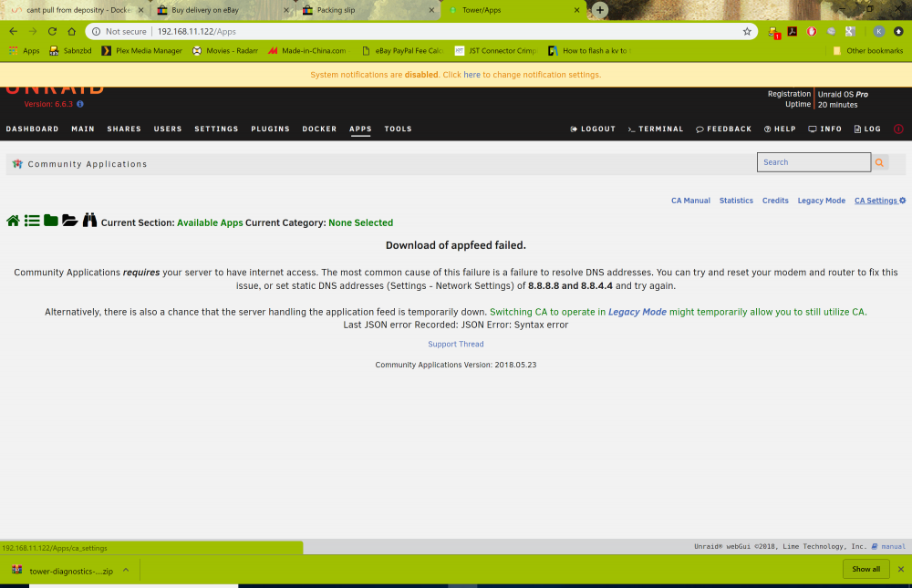Click the Support Thread link
912x588 pixels.
pos(455,345)
